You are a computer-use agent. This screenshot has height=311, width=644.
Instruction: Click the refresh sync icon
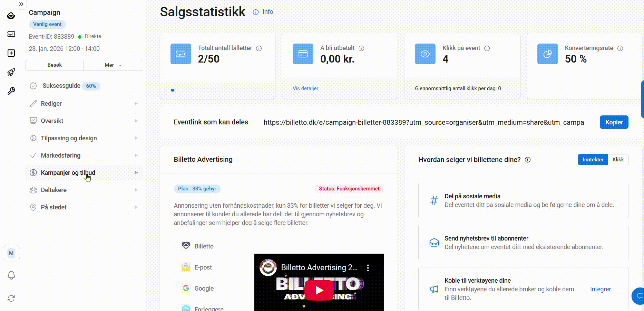(11, 298)
